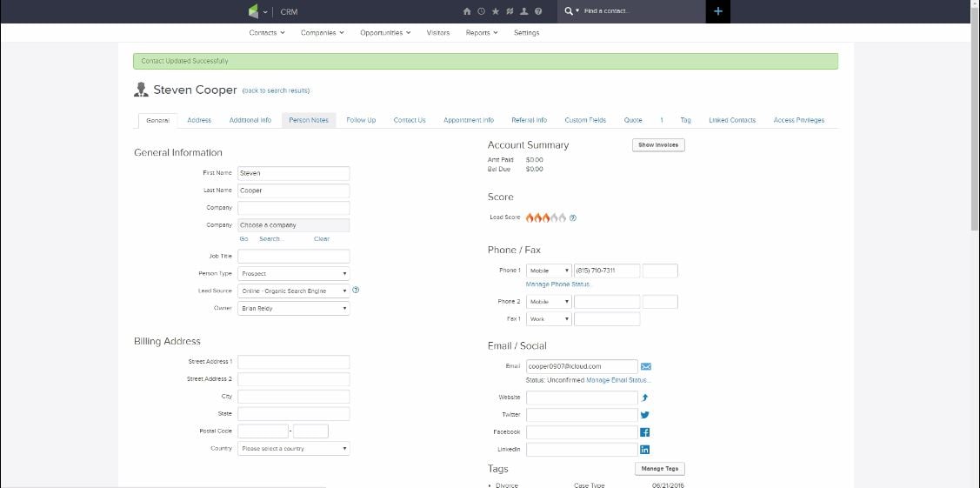Click the Facebook icon

(645, 432)
